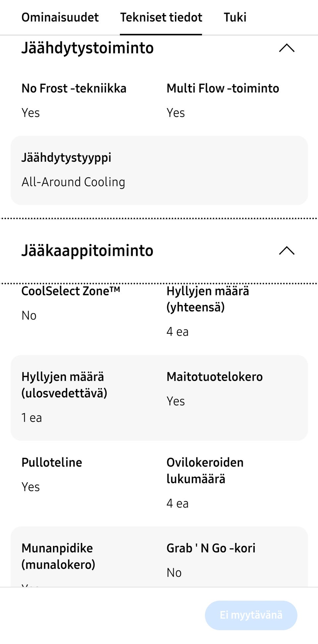Select the CoolSelect Zone spec value No
This screenshot has height=644, width=318.
[x=29, y=315]
